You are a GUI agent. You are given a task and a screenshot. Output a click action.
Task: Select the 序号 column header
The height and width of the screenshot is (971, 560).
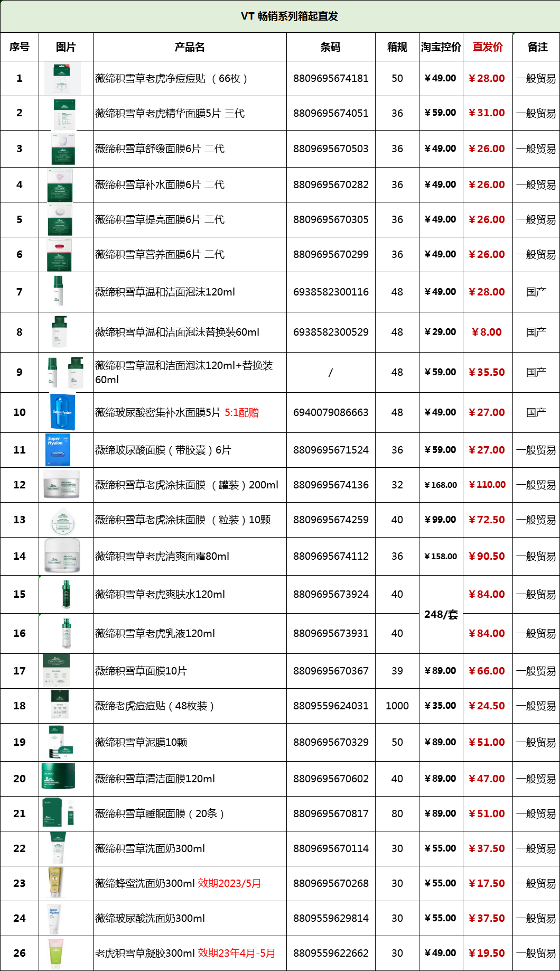[x=20, y=47]
